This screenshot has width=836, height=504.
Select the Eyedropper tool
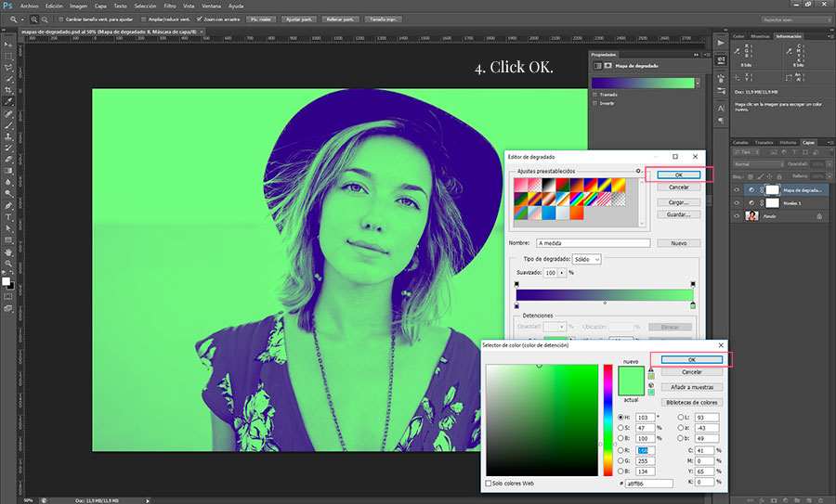click(8, 101)
